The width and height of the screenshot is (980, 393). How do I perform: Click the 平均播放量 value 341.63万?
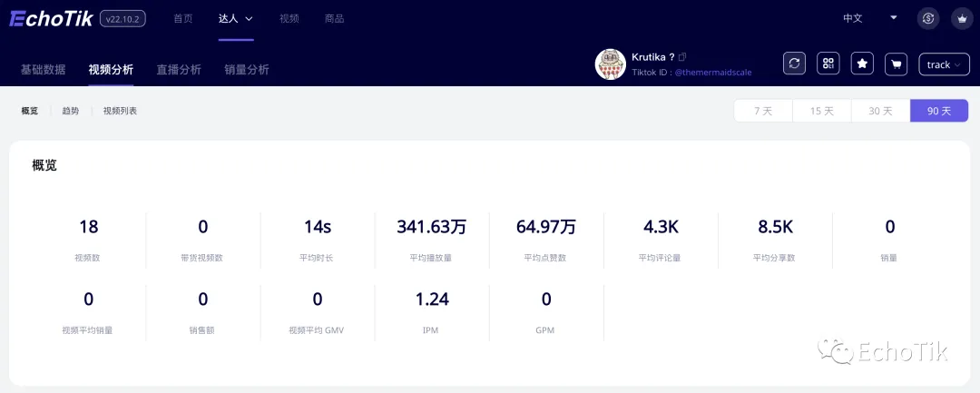tap(432, 227)
